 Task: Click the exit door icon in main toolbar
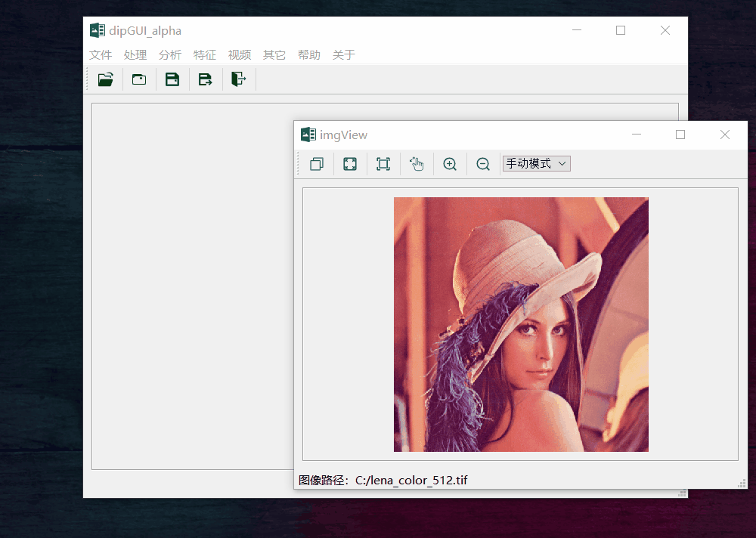point(239,79)
